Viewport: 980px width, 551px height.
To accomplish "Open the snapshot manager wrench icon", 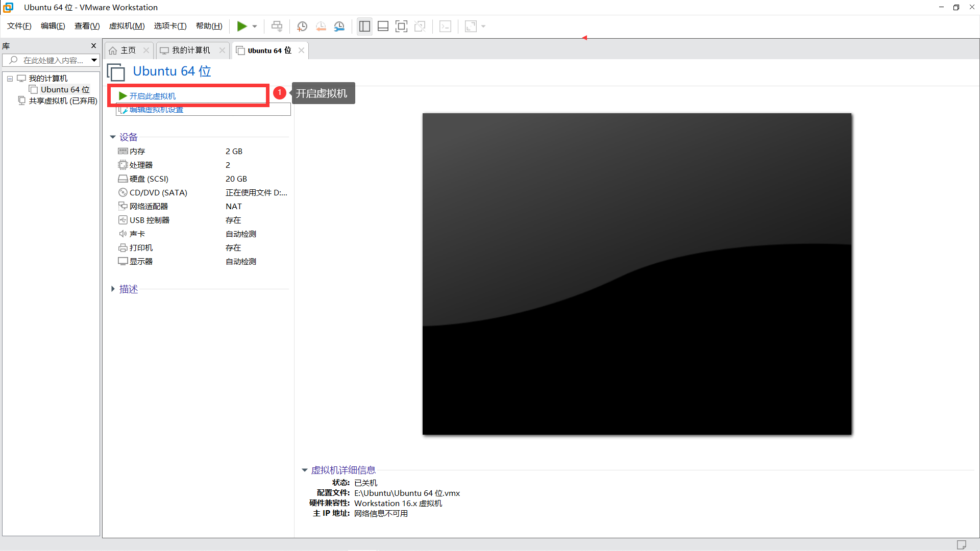I will 339,27.
